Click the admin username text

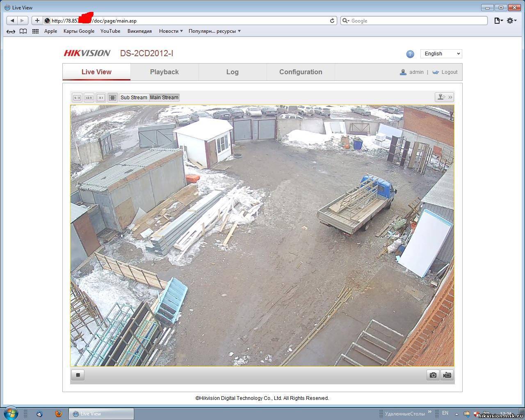pyautogui.click(x=416, y=72)
